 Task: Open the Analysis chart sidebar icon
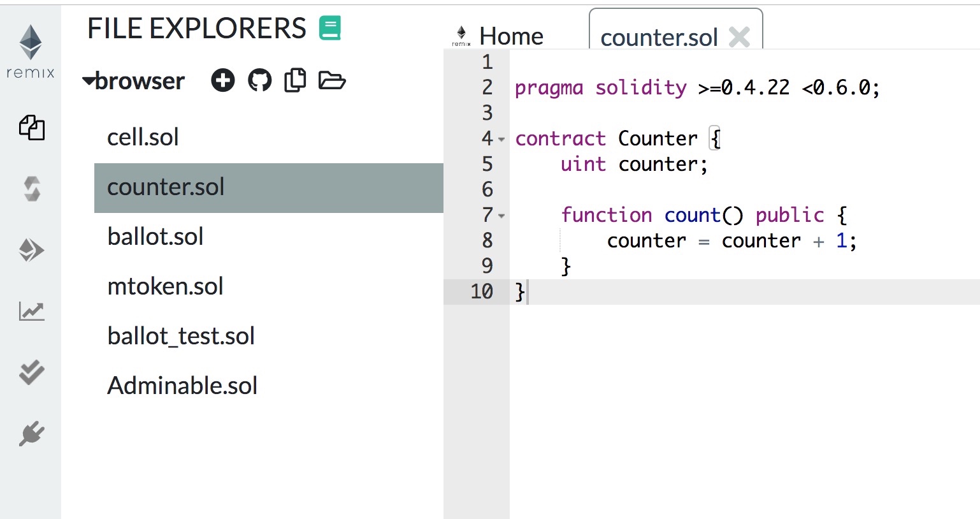click(x=31, y=311)
